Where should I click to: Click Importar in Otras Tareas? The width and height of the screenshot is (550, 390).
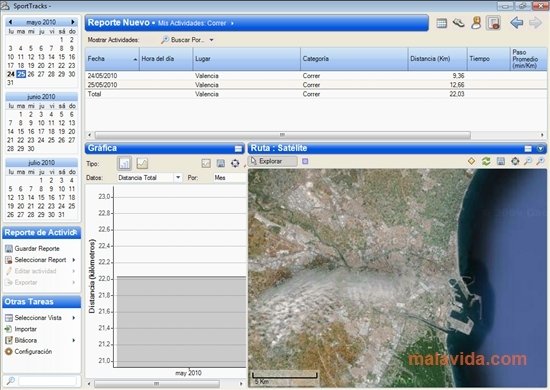21,329
